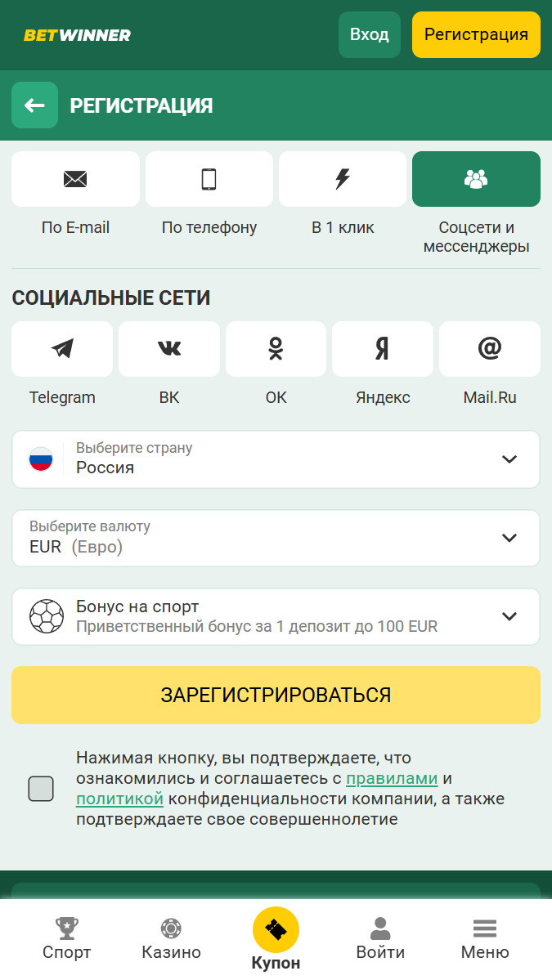Open the Меню item in bottom bar
This screenshot has height=980, width=552.
(x=484, y=937)
